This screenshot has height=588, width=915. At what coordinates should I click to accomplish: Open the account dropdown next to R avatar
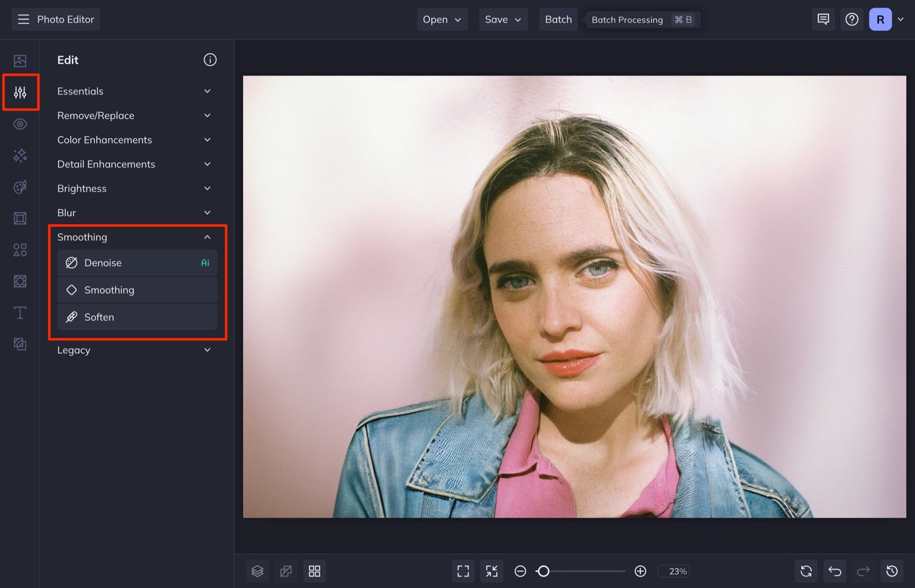pos(902,19)
